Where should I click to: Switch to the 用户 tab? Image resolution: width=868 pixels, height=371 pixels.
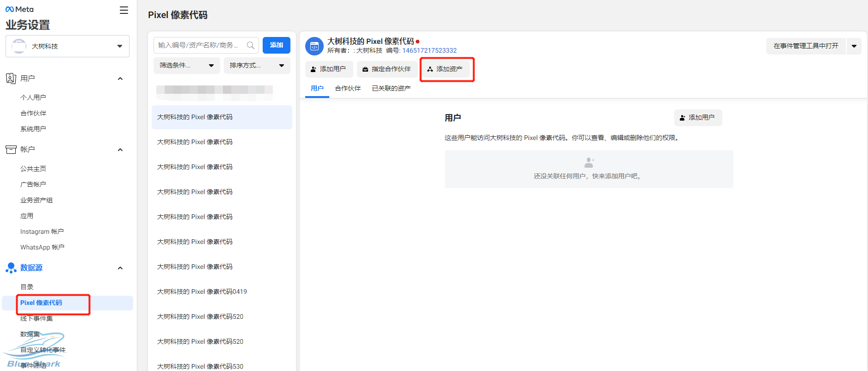(317, 88)
